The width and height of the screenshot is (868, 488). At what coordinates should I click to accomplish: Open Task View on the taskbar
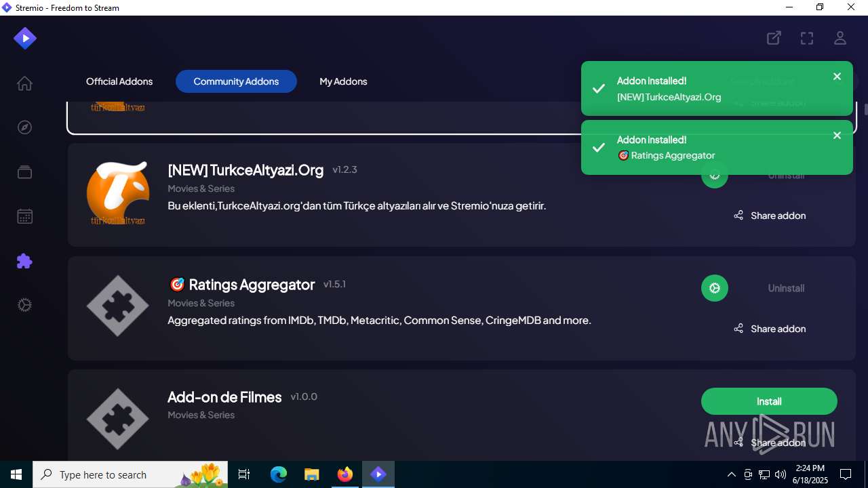point(244,474)
